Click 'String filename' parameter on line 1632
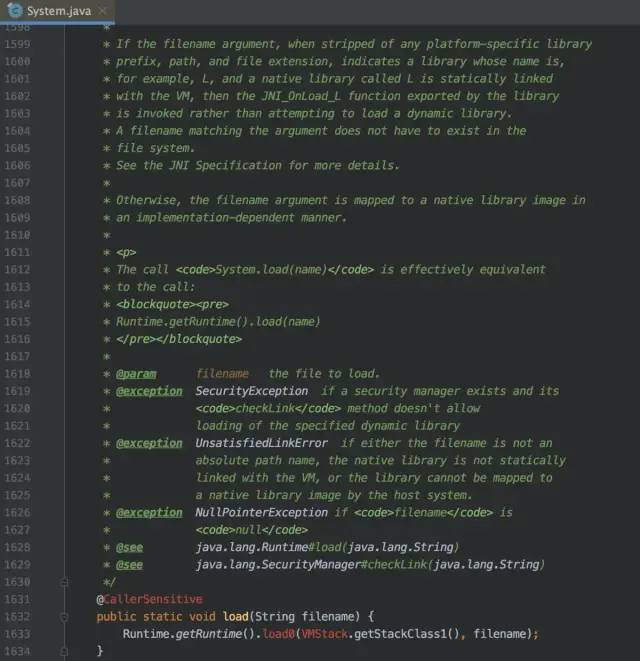The height and width of the screenshot is (661, 640). pos(306,616)
